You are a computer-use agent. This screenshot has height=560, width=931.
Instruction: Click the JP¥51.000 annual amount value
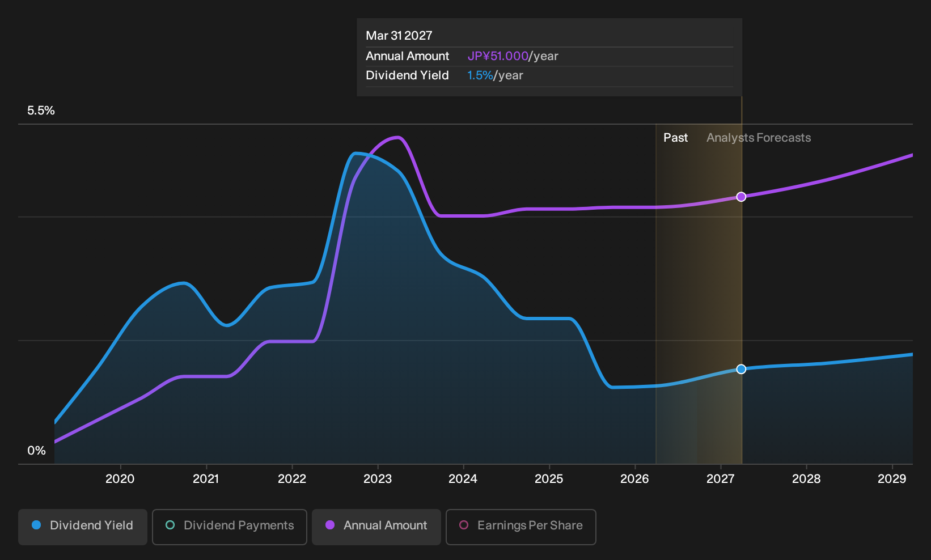(x=498, y=56)
